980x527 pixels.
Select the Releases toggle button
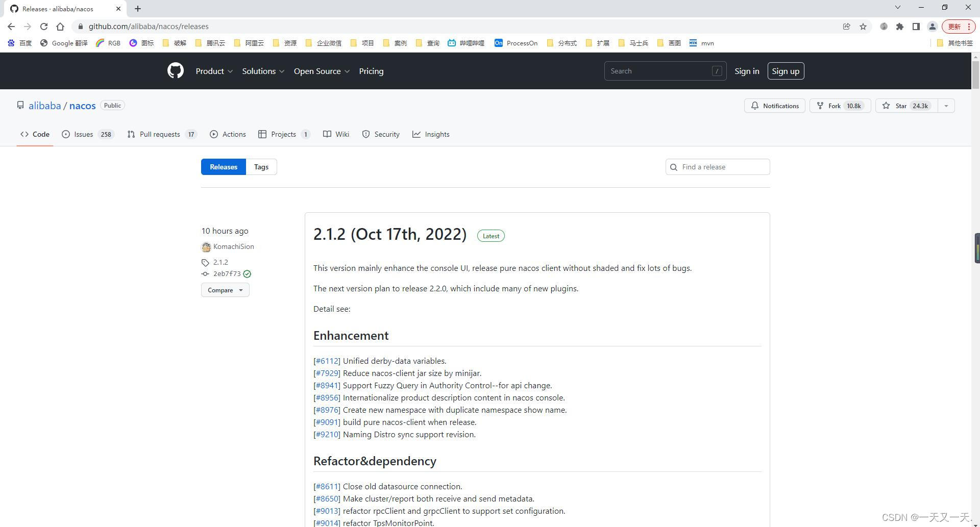224,167
